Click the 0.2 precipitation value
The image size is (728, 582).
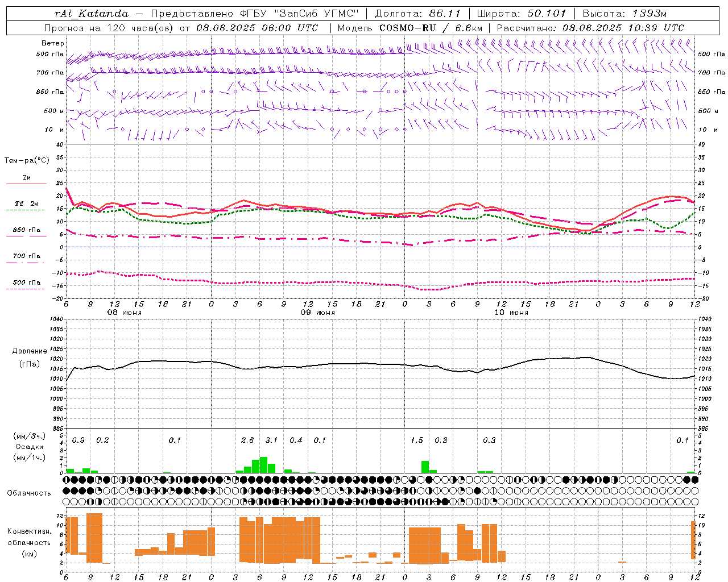(x=102, y=440)
